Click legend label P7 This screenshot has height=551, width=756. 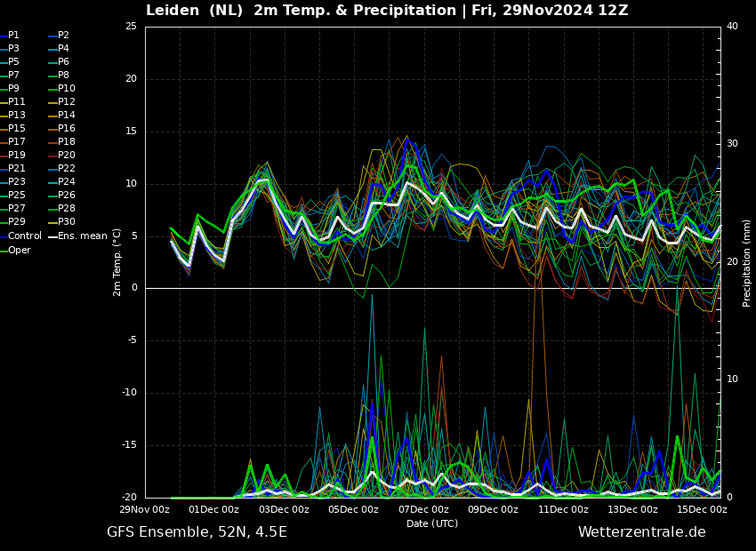click(x=13, y=76)
